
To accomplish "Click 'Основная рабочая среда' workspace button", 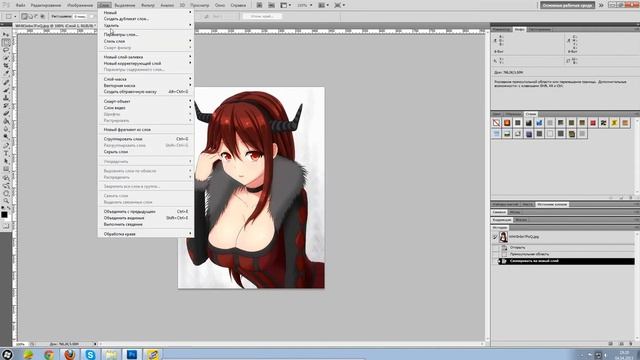I will click(567, 5).
